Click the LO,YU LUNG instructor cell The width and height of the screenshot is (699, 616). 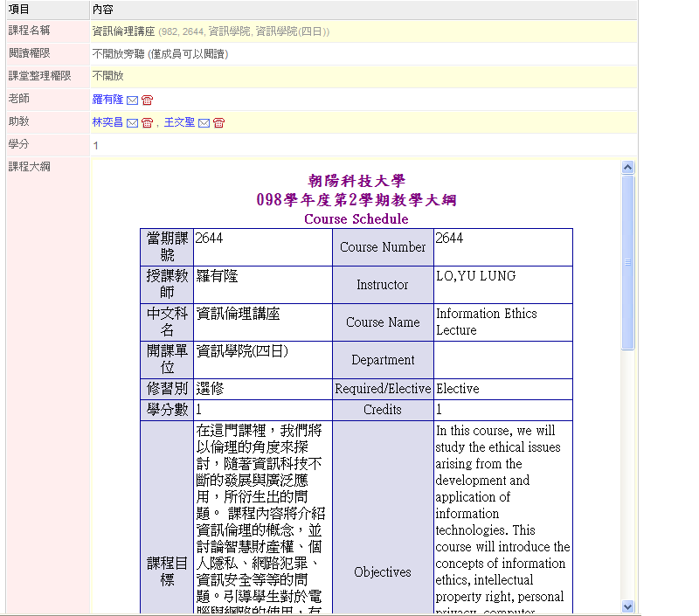(x=476, y=276)
